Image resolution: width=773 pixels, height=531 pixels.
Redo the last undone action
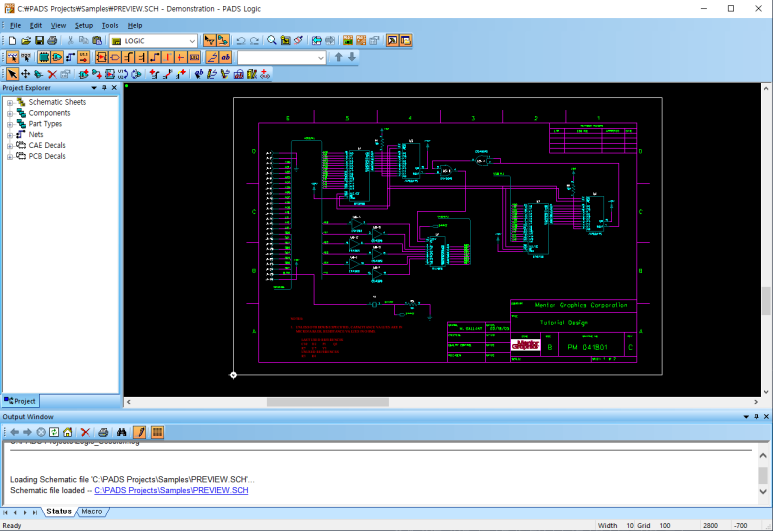[254, 40]
